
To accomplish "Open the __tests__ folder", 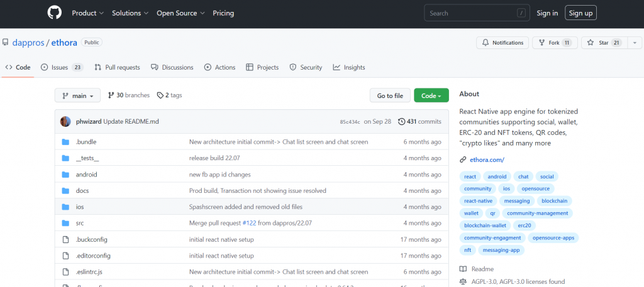I will tap(87, 158).
